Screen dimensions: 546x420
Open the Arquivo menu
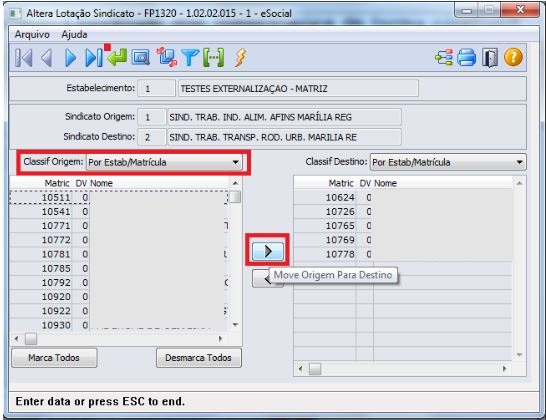[x=32, y=34]
